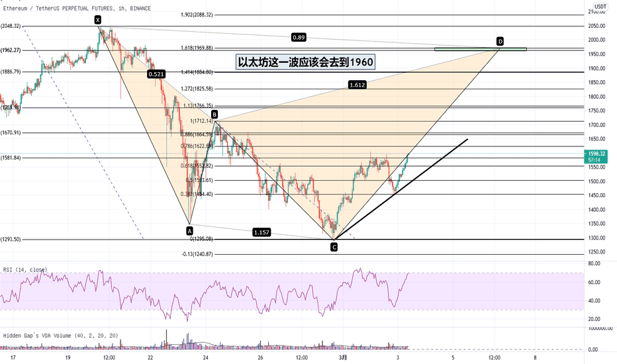The height and width of the screenshot is (364, 617).
Task: Select the Chinese text annotation mentioning 1960
Action: (x=305, y=62)
